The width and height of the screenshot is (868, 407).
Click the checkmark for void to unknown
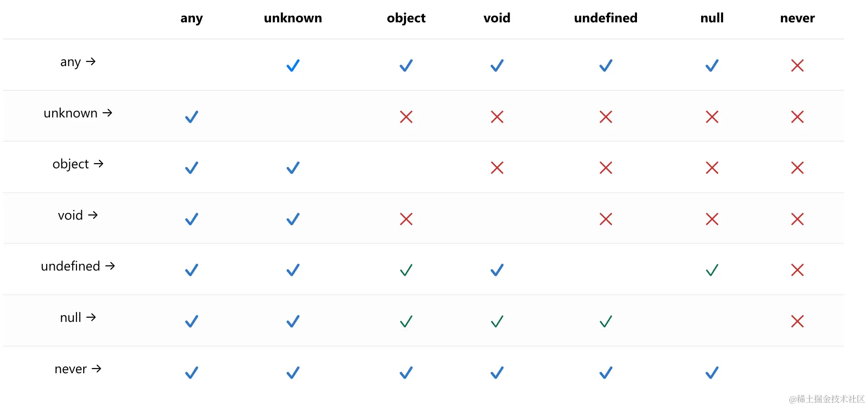point(293,219)
